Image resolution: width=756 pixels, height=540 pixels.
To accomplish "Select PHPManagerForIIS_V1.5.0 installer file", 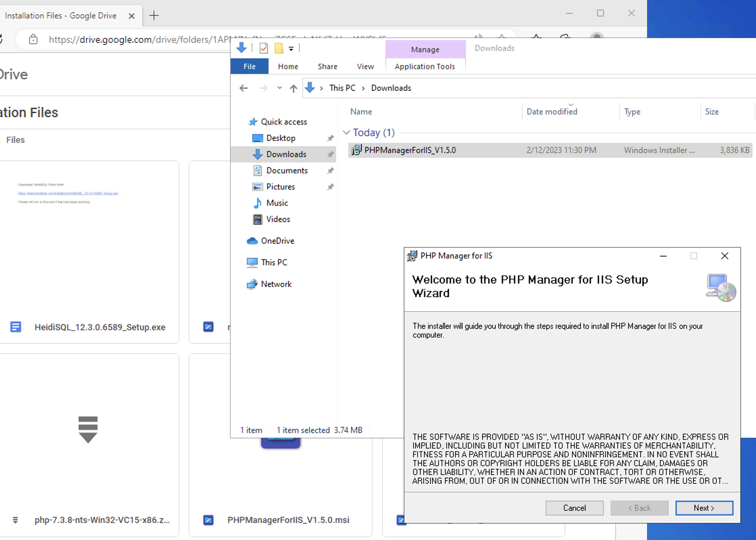I will coord(410,150).
